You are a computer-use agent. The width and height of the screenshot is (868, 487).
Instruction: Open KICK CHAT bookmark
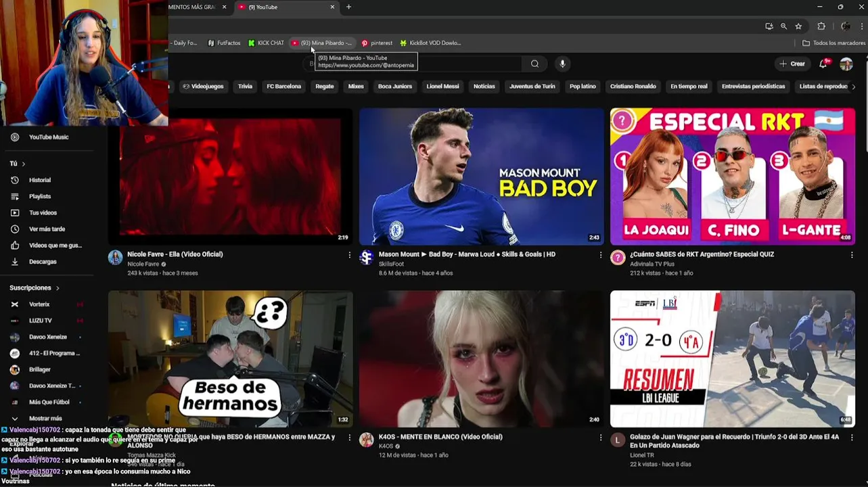(266, 43)
